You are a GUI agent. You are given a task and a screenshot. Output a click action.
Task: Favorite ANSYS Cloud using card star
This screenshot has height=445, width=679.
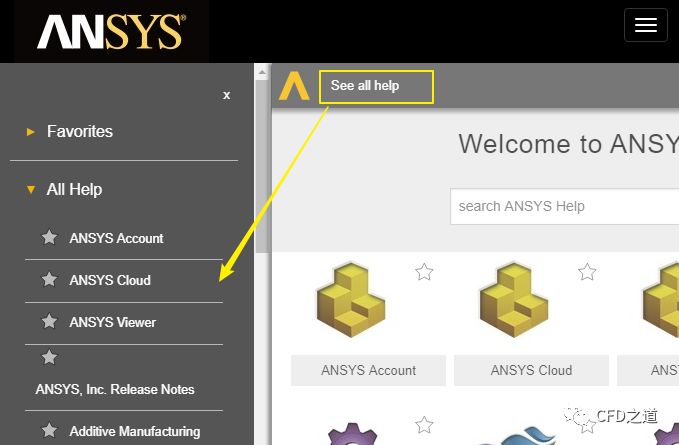(x=587, y=272)
